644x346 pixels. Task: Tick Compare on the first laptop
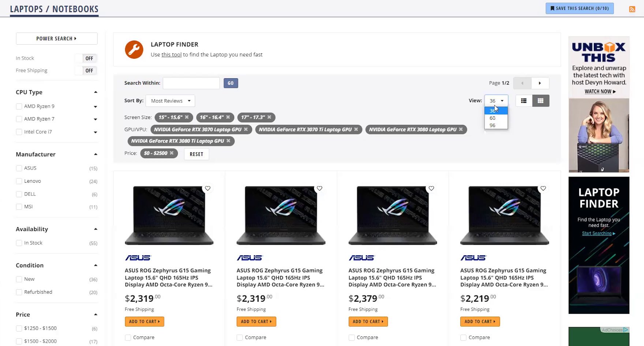(x=128, y=338)
